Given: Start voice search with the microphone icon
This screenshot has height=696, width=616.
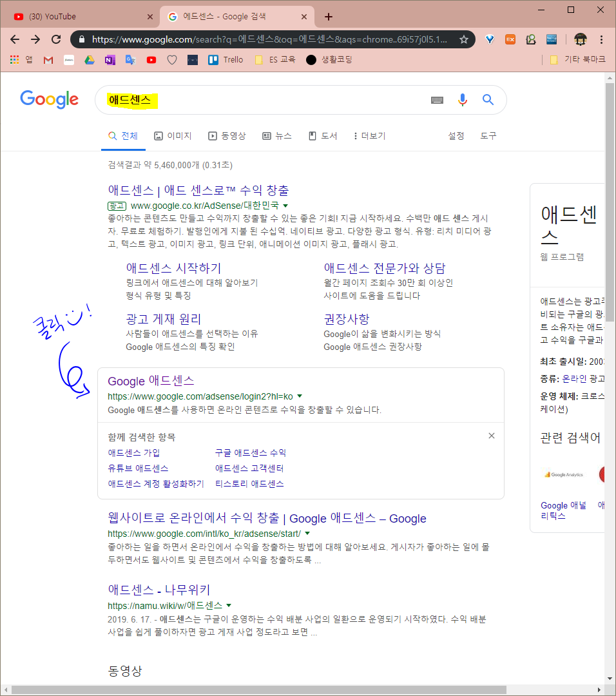Looking at the screenshot, I should click(x=463, y=100).
